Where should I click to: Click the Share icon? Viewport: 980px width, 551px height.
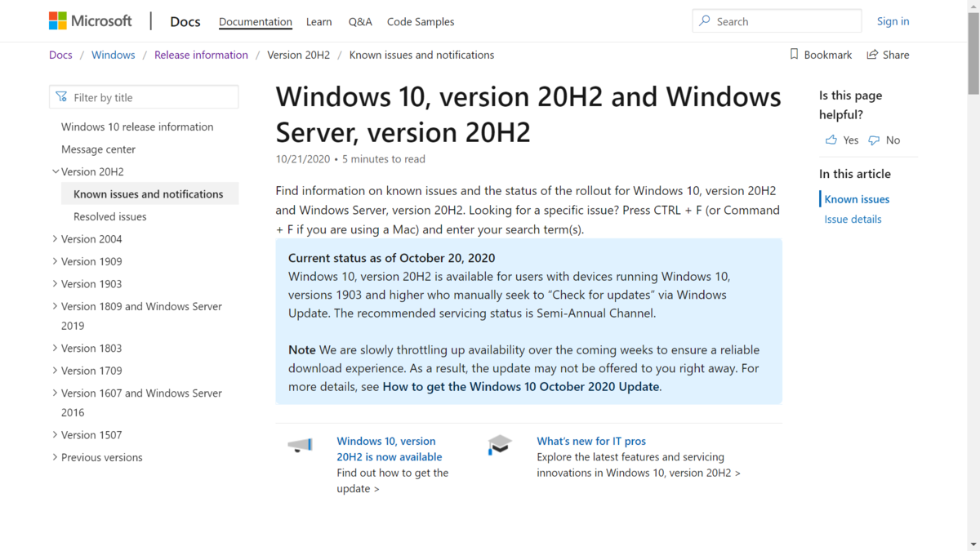[x=872, y=55]
